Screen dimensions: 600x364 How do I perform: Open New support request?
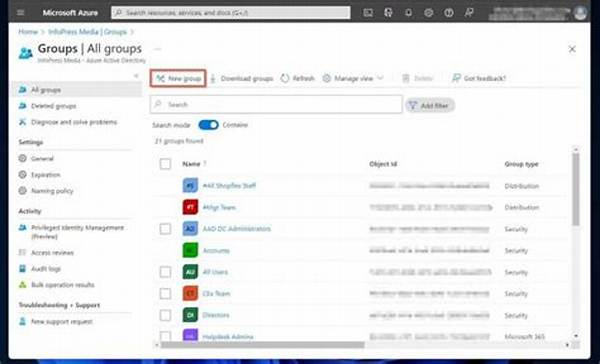click(x=55, y=322)
